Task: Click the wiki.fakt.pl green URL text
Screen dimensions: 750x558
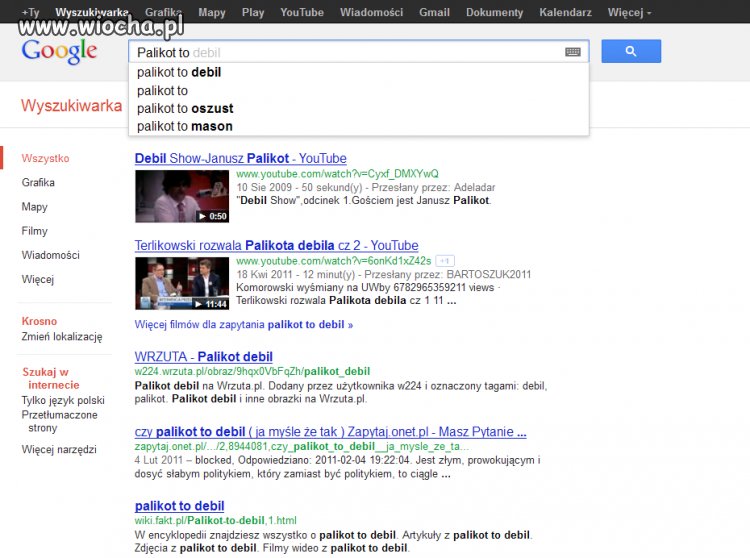Action: (x=215, y=520)
